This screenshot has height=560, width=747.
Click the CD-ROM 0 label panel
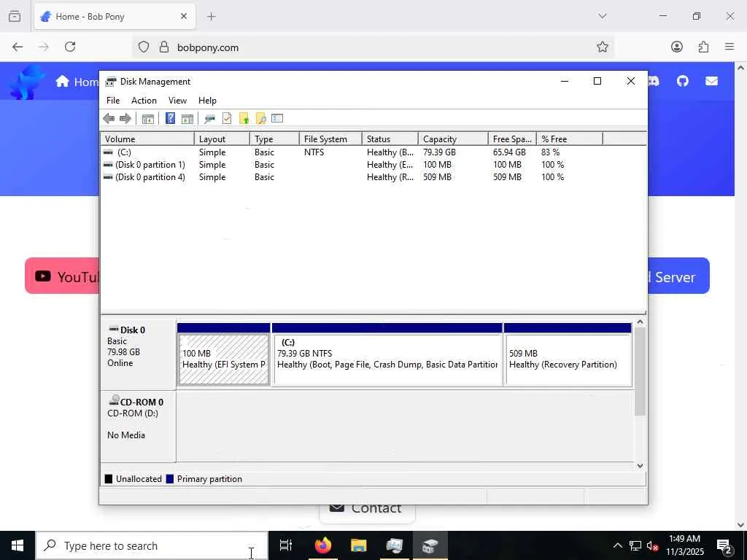pos(138,426)
